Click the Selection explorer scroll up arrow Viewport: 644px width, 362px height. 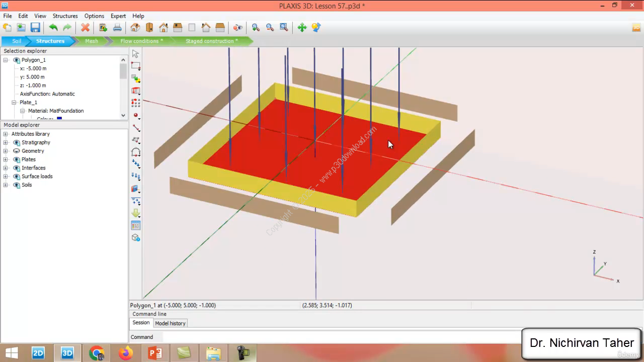pos(123,59)
